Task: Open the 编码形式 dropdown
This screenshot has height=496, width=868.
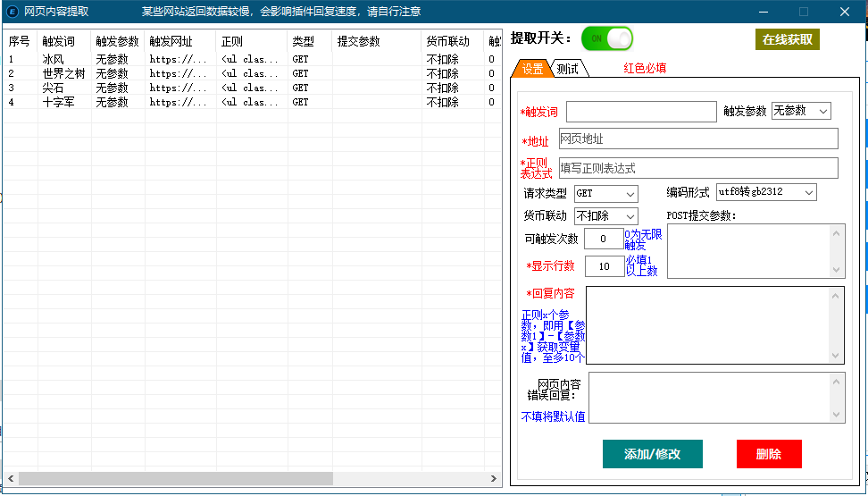Action: point(766,192)
